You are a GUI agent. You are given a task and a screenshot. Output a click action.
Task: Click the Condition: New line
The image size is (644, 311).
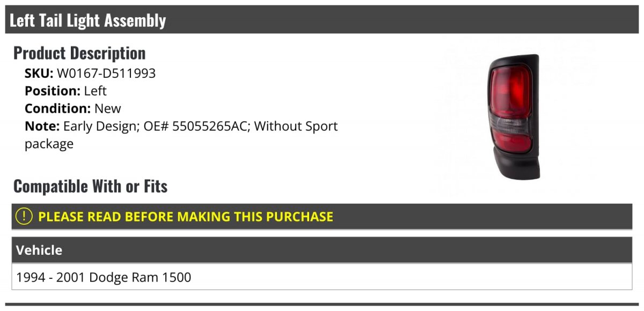tap(73, 109)
